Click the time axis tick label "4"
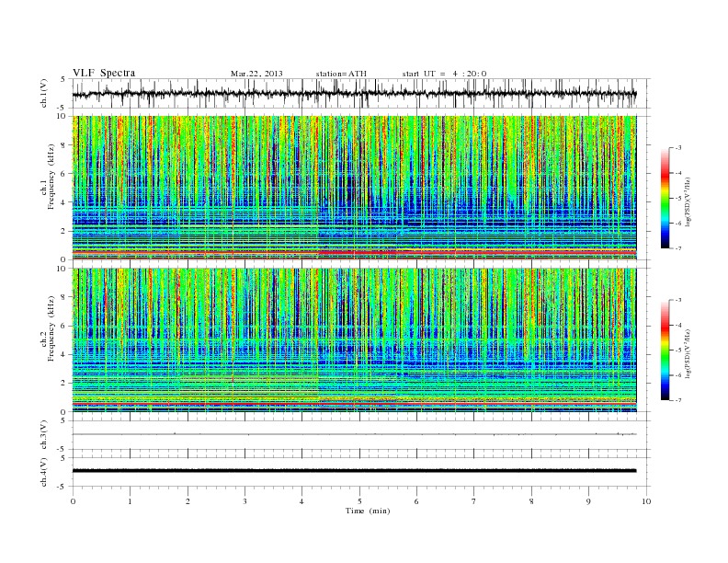 (x=302, y=501)
